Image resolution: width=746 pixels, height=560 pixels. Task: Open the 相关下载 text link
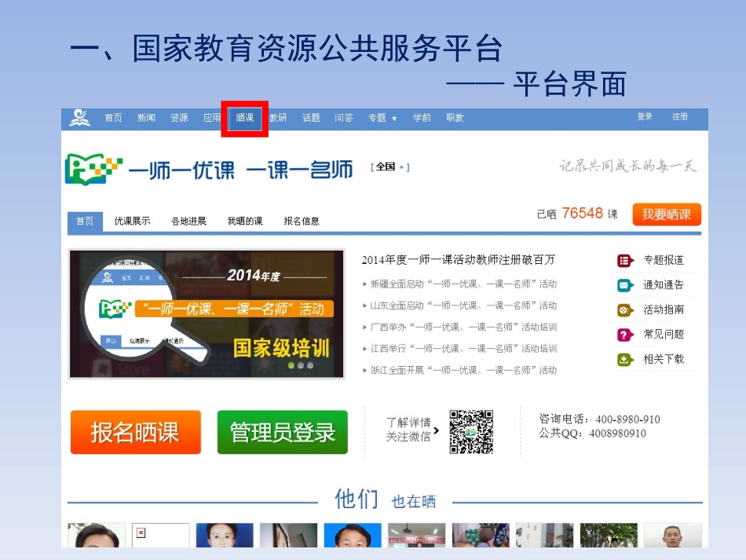coord(664,359)
